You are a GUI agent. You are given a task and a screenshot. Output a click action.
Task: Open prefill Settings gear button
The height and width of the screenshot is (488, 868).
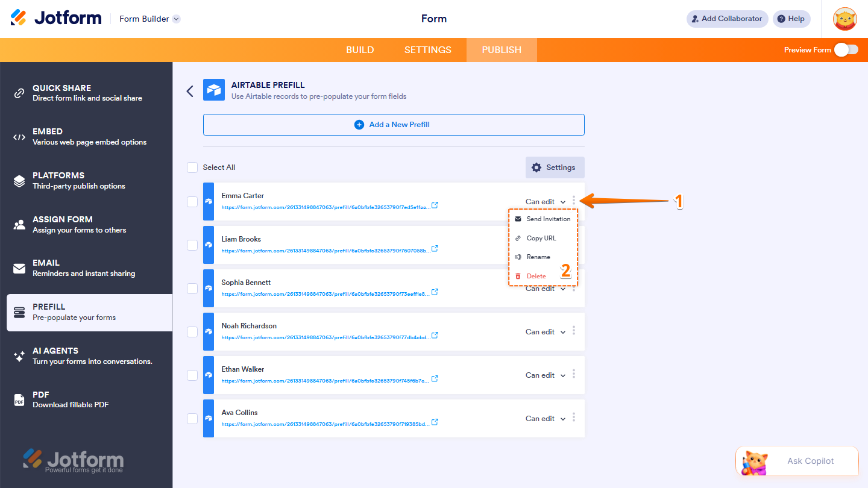555,167
